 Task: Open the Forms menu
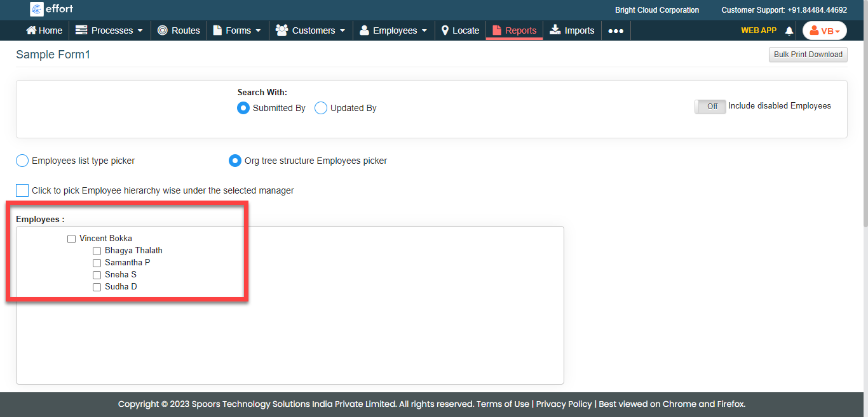coord(237,30)
